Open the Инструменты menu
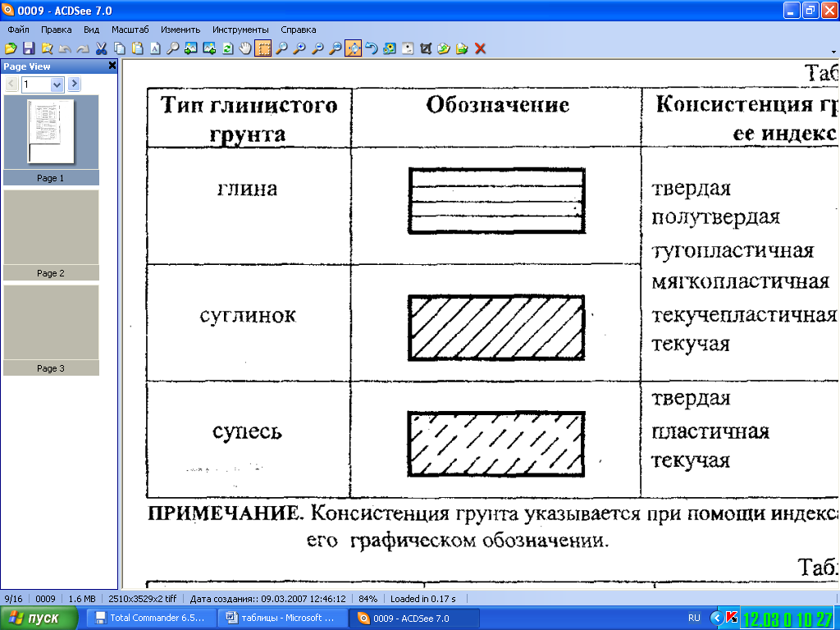The width and height of the screenshot is (840, 630). point(240,30)
